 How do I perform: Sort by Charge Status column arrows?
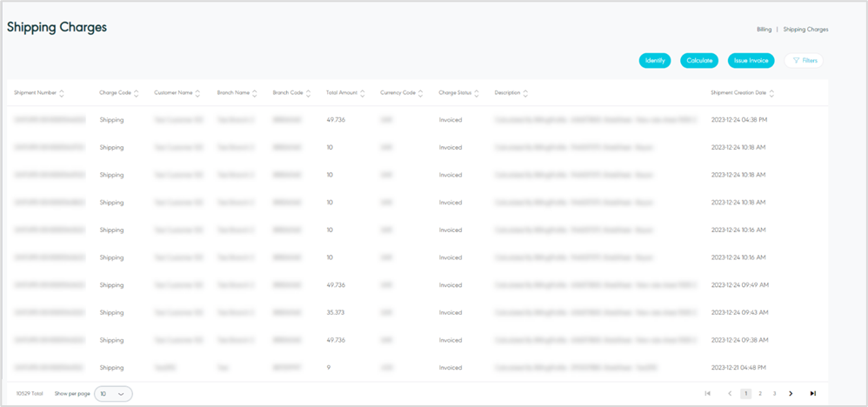click(x=477, y=93)
